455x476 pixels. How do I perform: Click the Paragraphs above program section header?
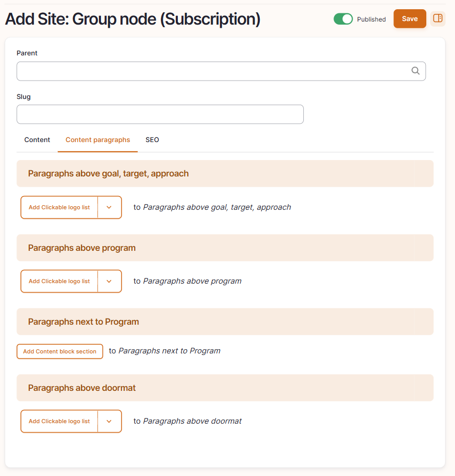225,248
